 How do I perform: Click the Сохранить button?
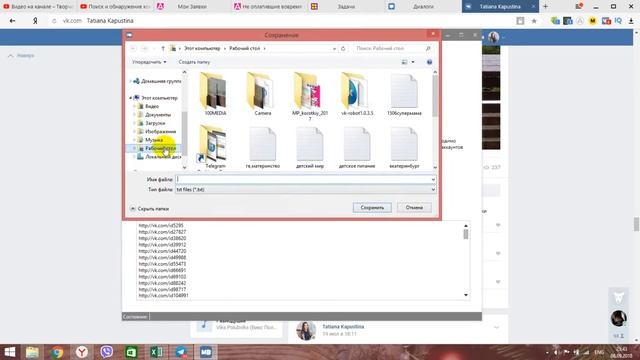372,208
